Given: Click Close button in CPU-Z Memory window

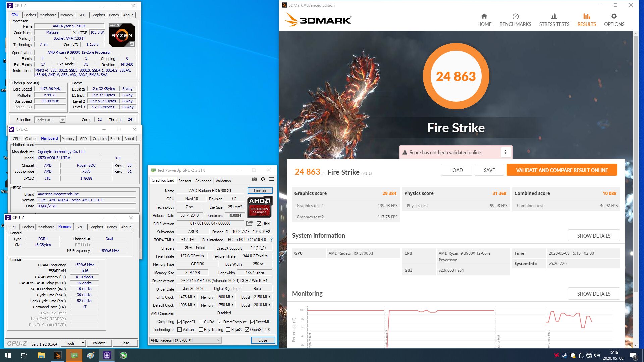Looking at the screenshot, I should click(x=125, y=343).
